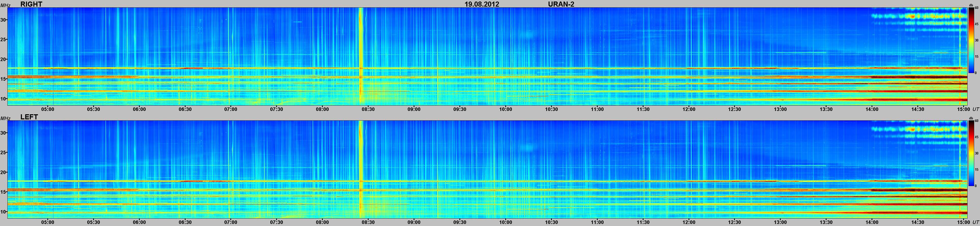Click the 05:00 time tick under RIGHT panel

click(x=48, y=109)
